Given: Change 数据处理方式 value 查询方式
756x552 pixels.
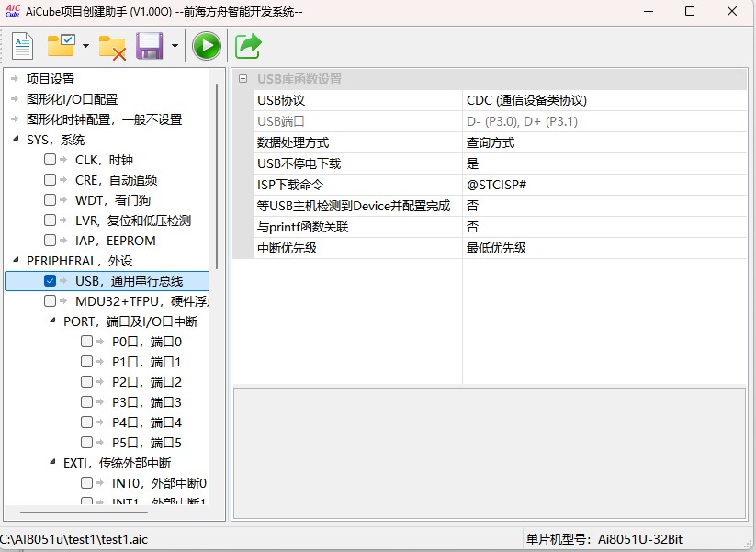Looking at the screenshot, I should [604, 142].
